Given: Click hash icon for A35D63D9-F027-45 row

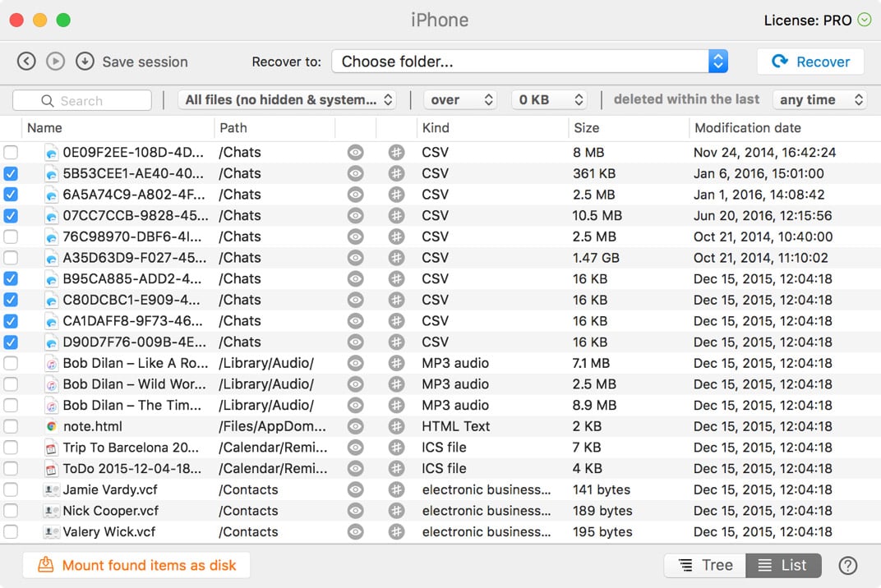Looking at the screenshot, I should pos(396,258).
